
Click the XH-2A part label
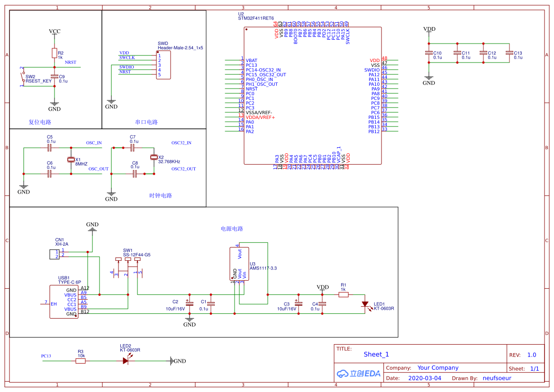tap(62, 244)
